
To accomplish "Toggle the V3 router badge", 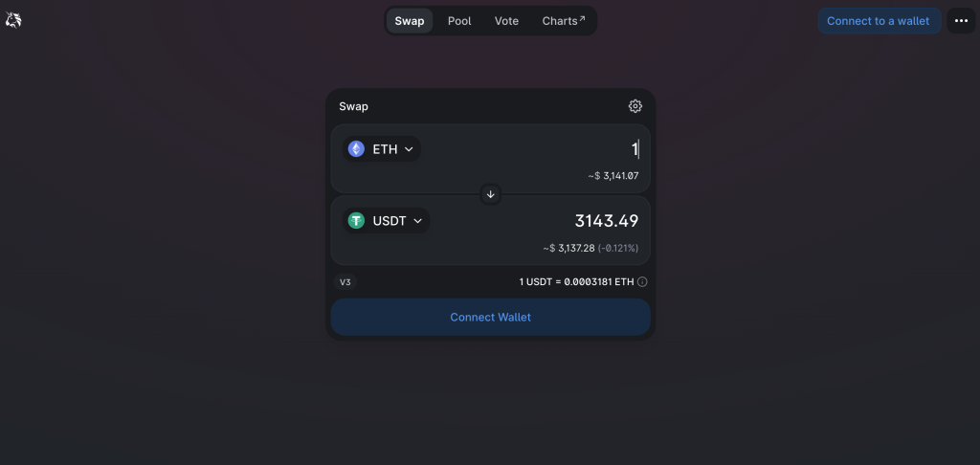I will tap(345, 282).
